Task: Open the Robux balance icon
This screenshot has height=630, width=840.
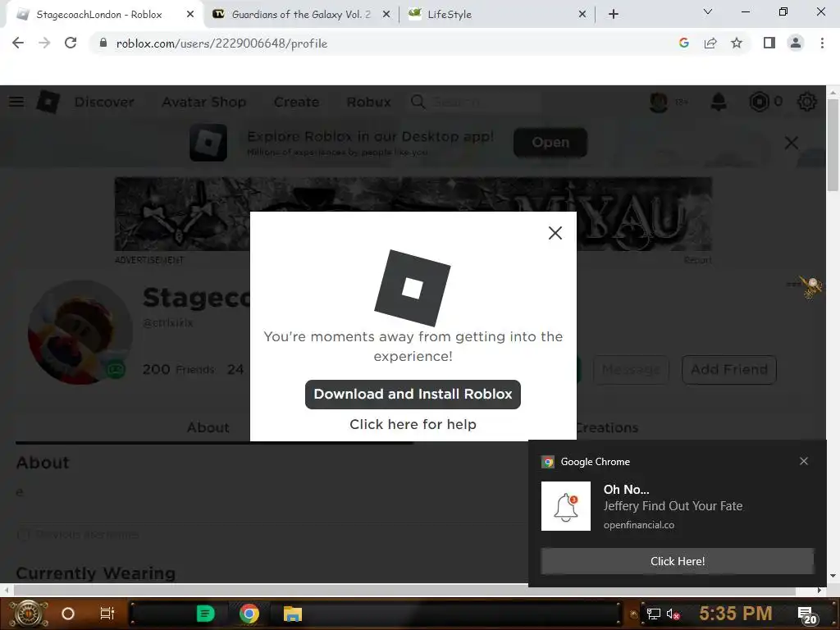Action: 759,102
